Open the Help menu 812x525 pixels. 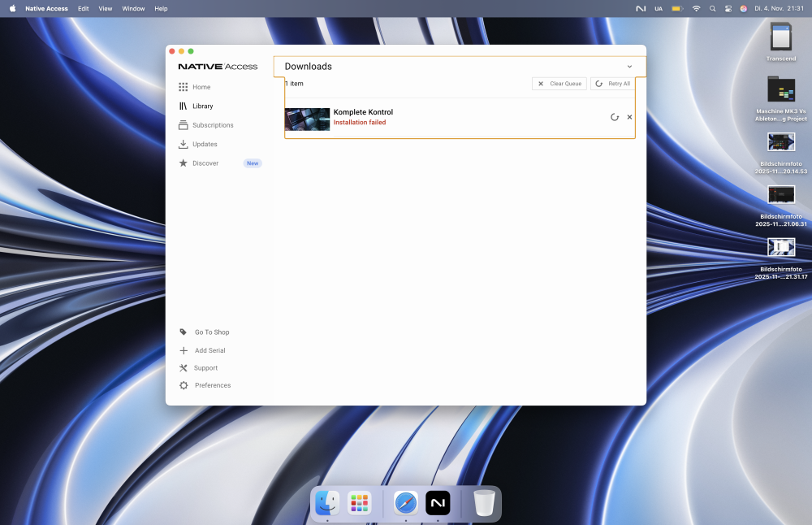point(161,8)
